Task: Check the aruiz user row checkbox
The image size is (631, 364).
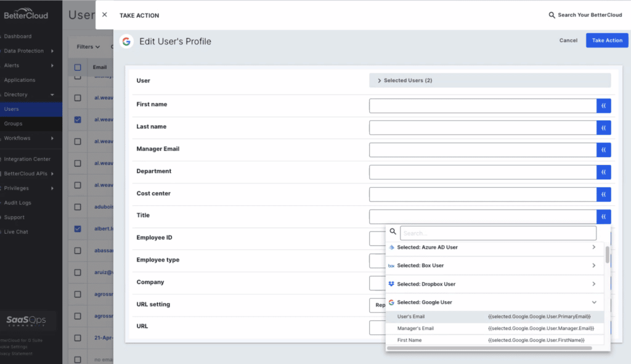Action: click(78, 272)
